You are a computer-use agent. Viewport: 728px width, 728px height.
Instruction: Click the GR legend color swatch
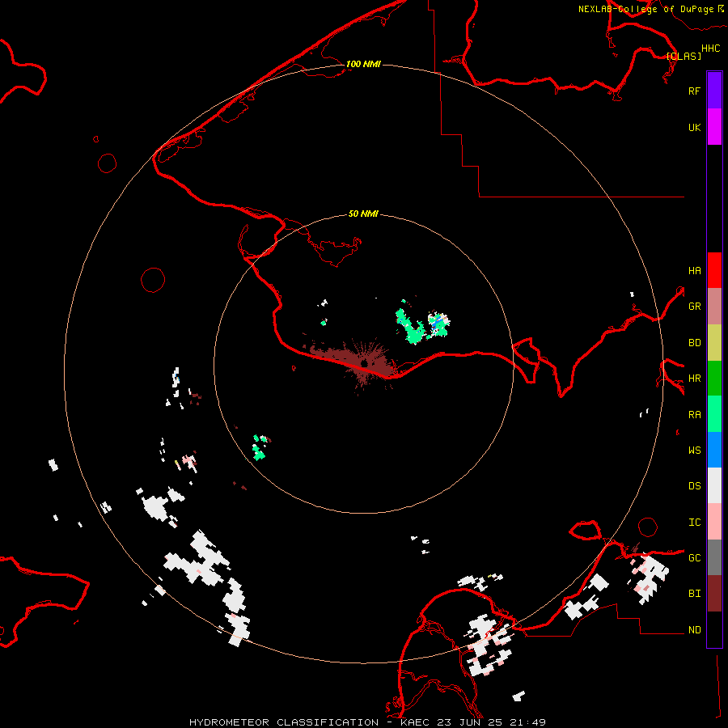coord(714,307)
